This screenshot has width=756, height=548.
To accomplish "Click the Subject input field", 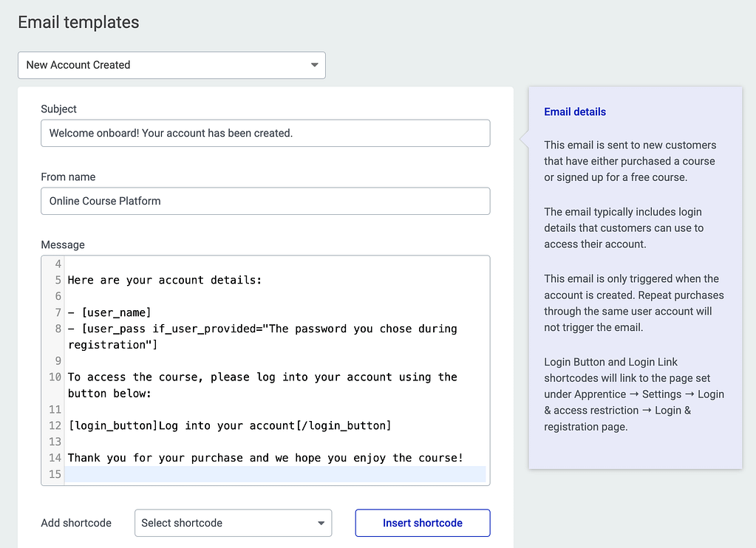I will tap(265, 133).
